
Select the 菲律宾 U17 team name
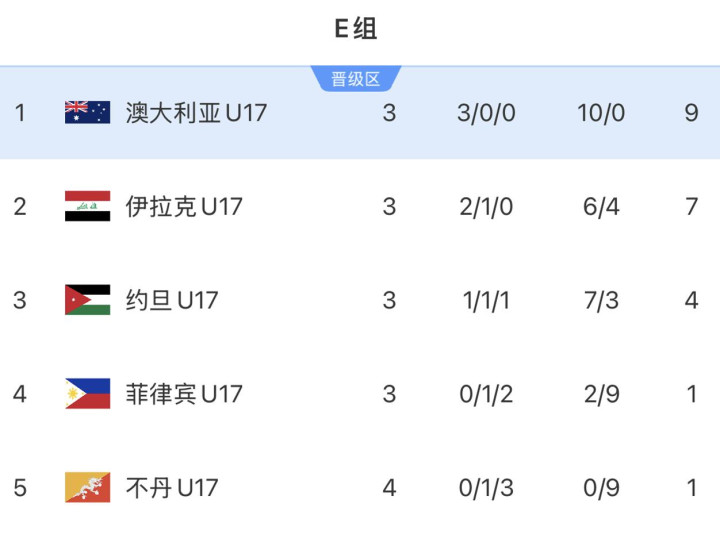pyautogui.click(x=184, y=394)
